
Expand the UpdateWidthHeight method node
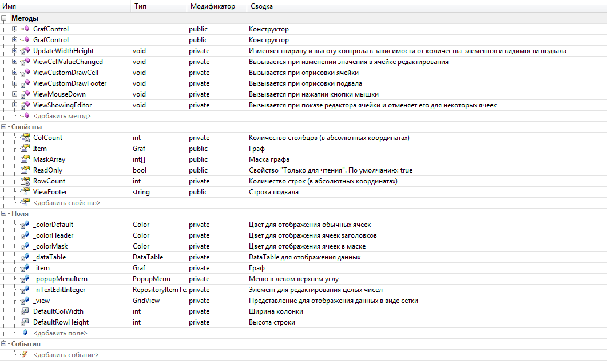pos(15,51)
